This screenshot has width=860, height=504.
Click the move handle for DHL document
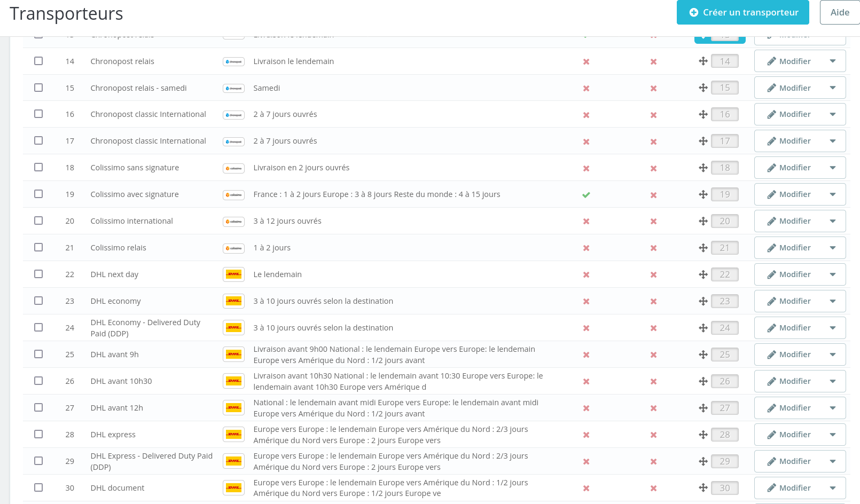click(x=703, y=488)
